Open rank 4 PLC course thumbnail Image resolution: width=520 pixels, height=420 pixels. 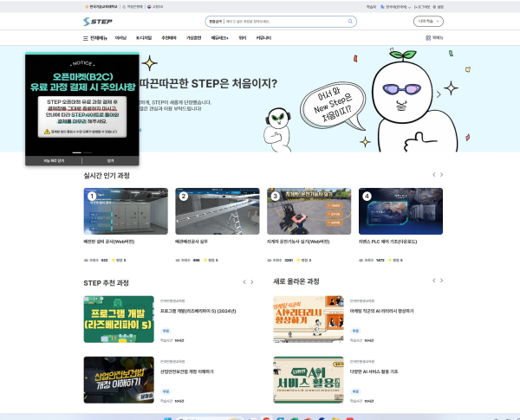click(400, 211)
